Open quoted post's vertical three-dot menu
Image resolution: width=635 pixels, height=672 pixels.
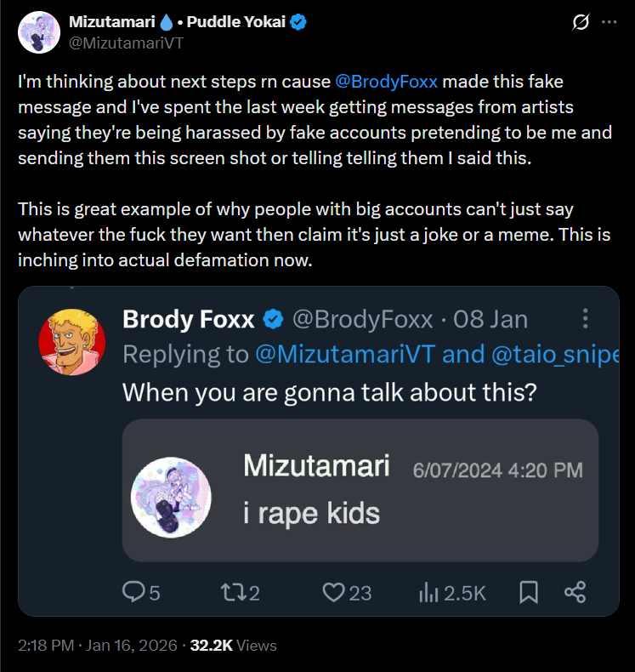[x=585, y=319]
